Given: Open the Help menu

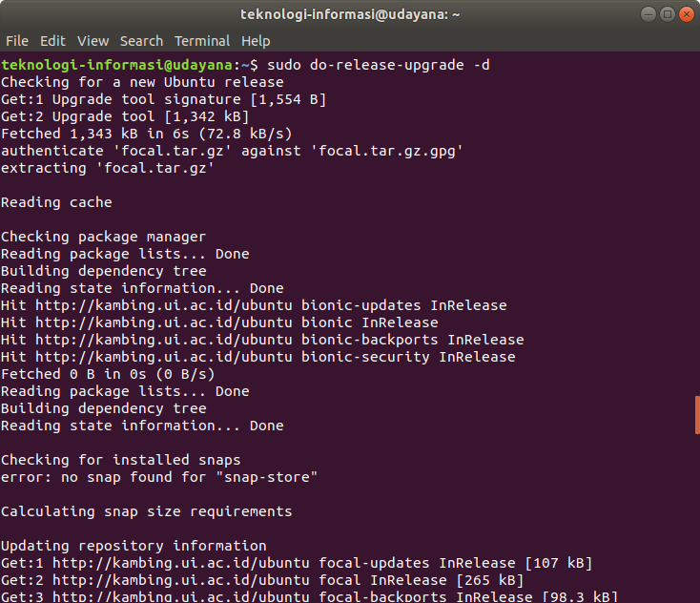Looking at the screenshot, I should 256,41.
